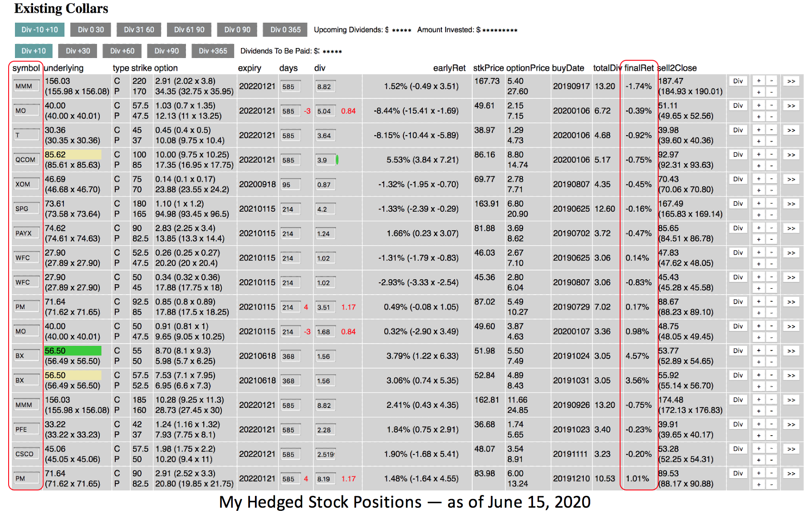This screenshot has height=514, width=812.
Task: Apply the Div +90 button
Action: (166, 51)
